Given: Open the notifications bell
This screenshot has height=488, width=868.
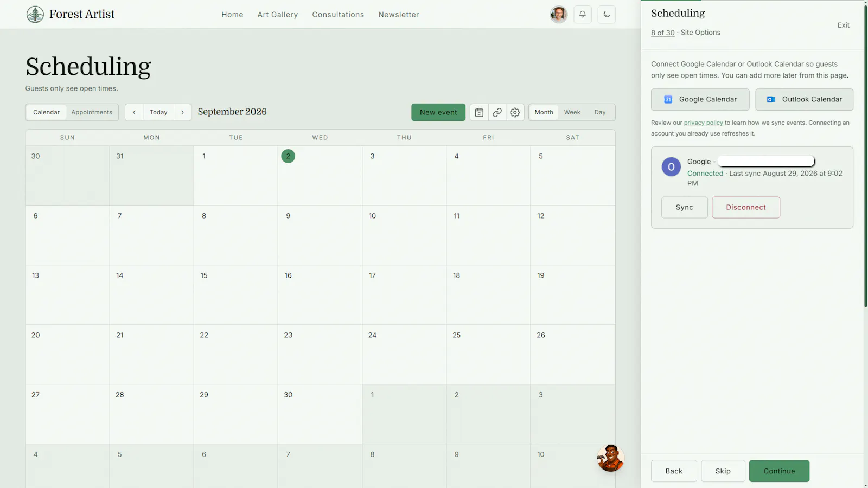Looking at the screenshot, I should coord(582,15).
